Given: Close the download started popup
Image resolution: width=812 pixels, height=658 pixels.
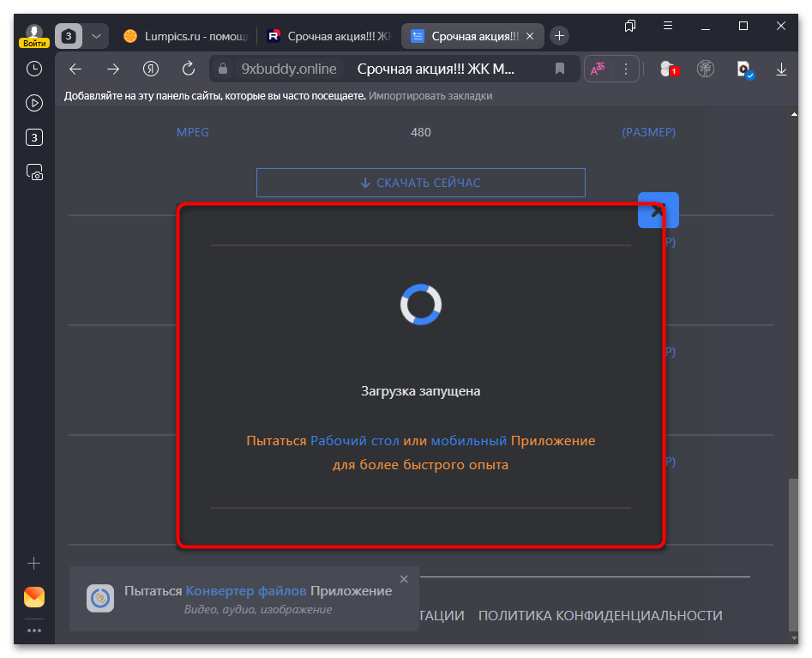Looking at the screenshot, I should [658, 210].
